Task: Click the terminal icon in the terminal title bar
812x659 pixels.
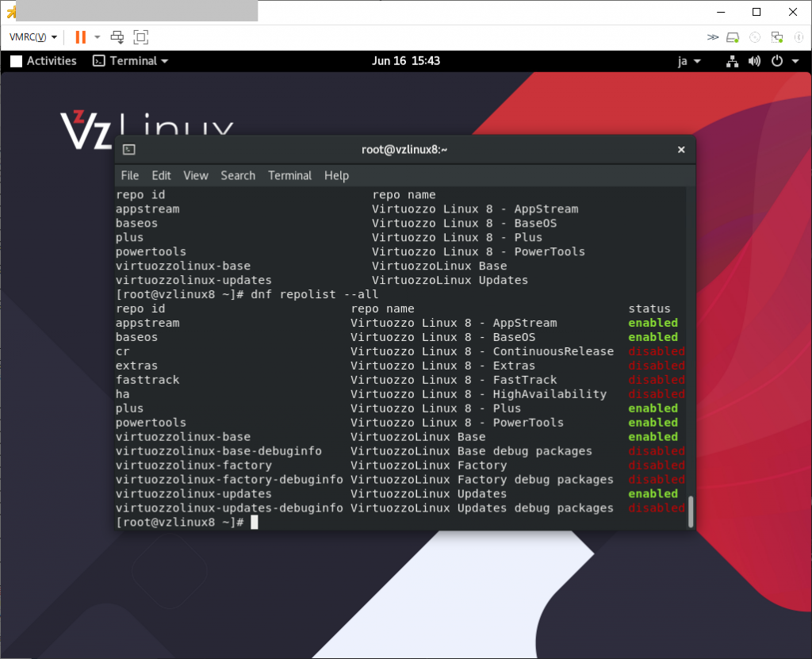Action: pyautogui.click(x=129, y=150)
